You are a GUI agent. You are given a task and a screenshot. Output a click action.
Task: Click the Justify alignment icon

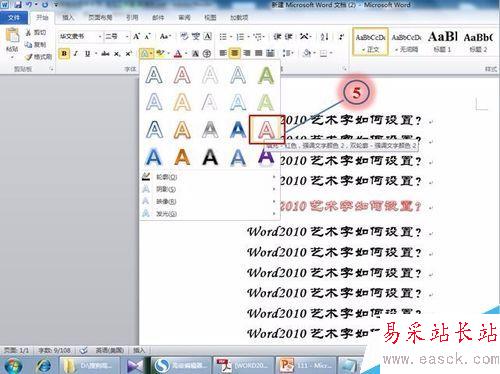(258, 53)
